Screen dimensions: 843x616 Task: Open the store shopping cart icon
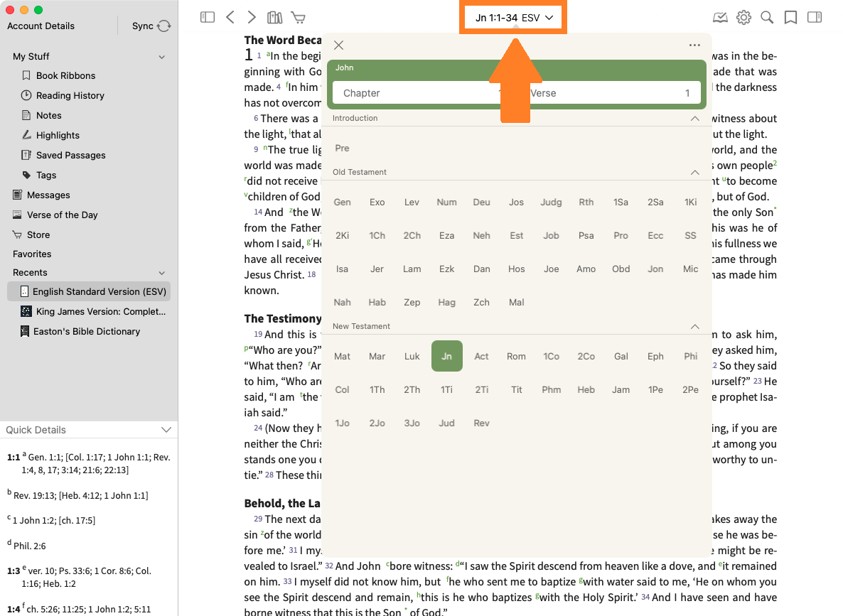click(299, 17)
